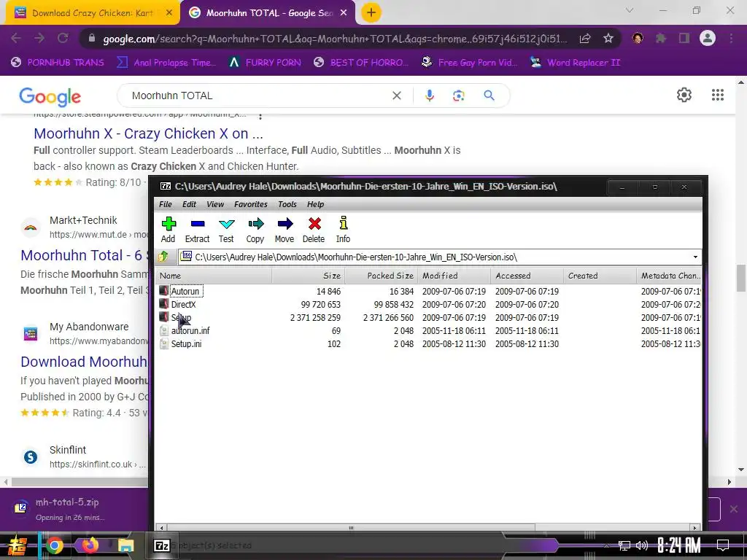Sort by the Modified column header
The image size is (747, 560).
coord(454,276)
